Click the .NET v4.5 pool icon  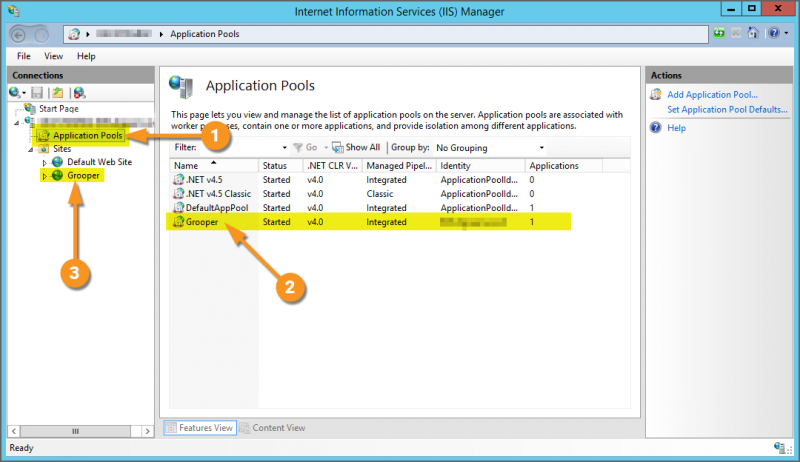click(x=178, y=179)
